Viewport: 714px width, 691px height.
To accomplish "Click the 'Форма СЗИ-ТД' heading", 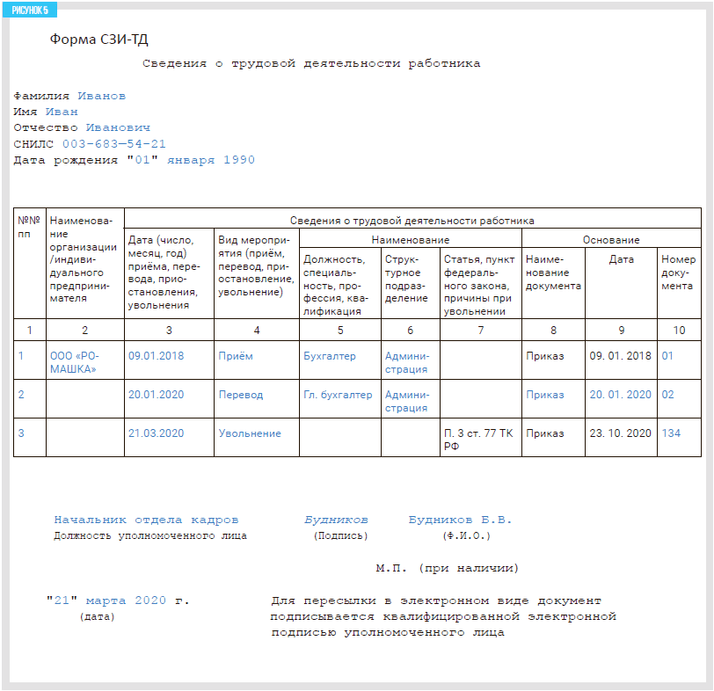I will pyautogui.click(x=98, y=40).
